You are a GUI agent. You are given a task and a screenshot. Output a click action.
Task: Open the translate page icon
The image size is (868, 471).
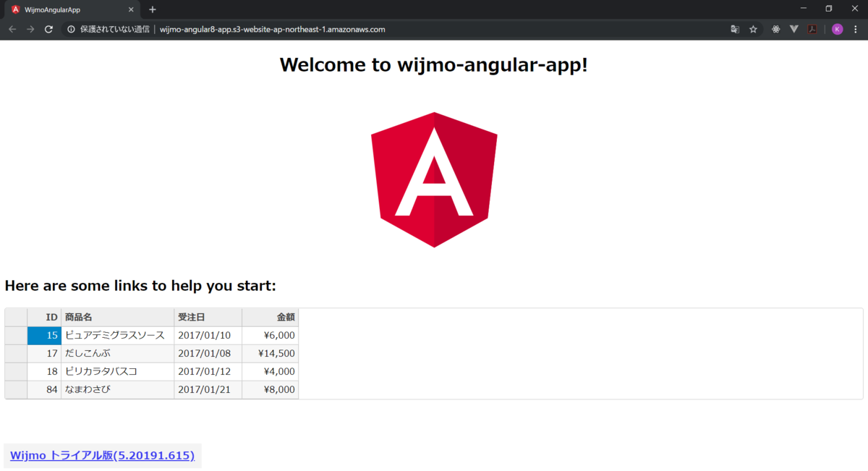(x=735, y=30)
